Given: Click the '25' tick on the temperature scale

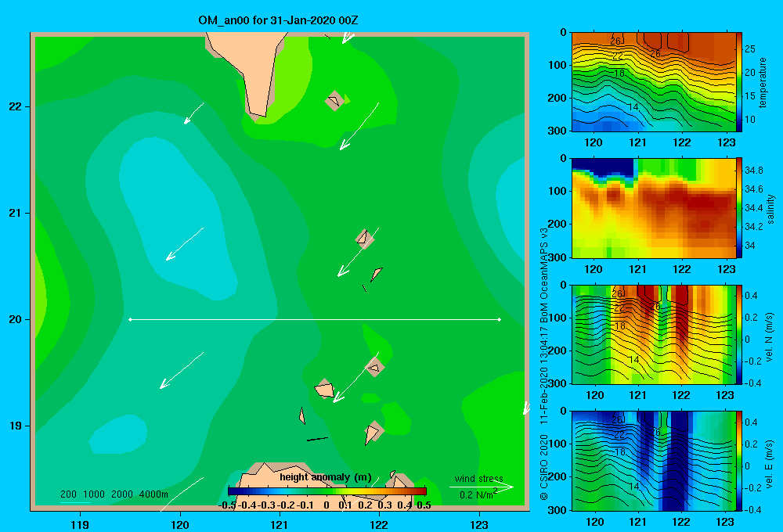Looking at the screenshot, I should click(750, 49).
